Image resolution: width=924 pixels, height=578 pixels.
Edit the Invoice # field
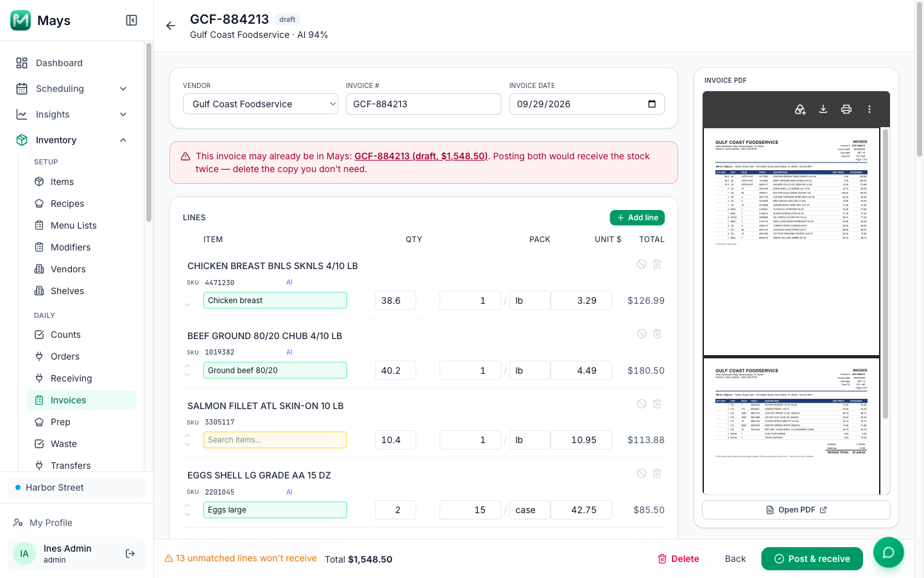point(424,104)
